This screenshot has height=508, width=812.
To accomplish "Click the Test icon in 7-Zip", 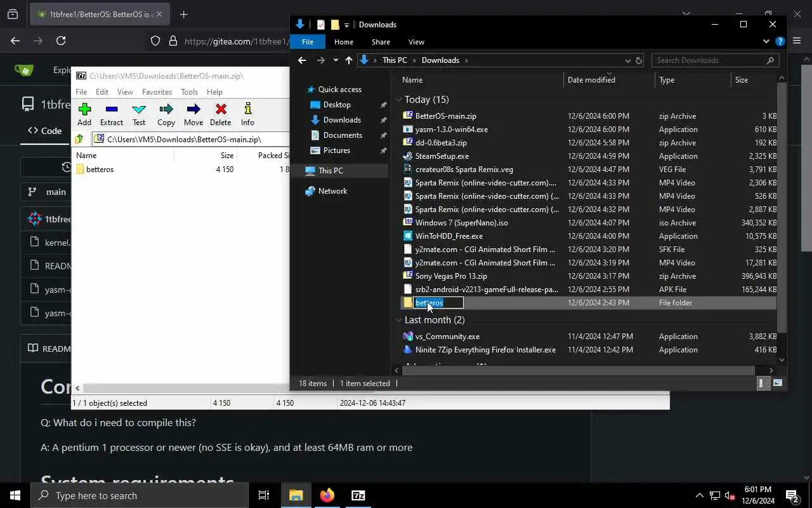I will point(139,115).
